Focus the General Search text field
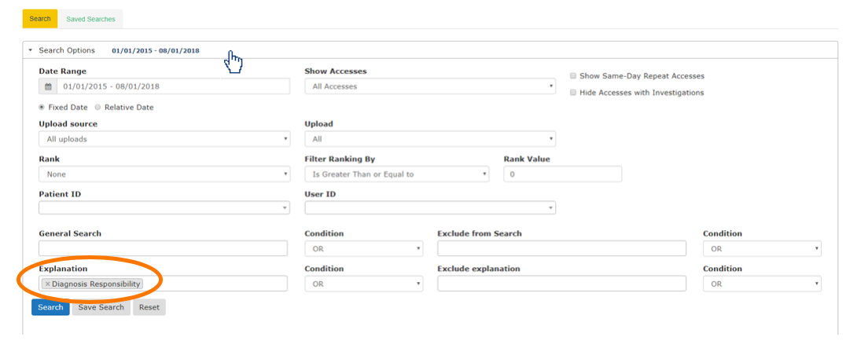Screen dimensions: 868x359 click(164, 249)
